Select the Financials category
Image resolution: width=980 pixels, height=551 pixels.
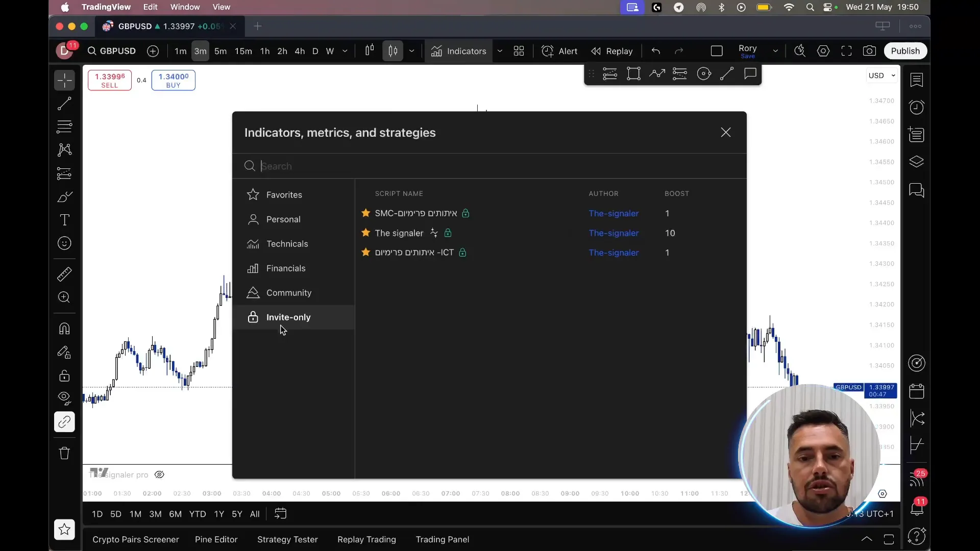coord(293,268)
